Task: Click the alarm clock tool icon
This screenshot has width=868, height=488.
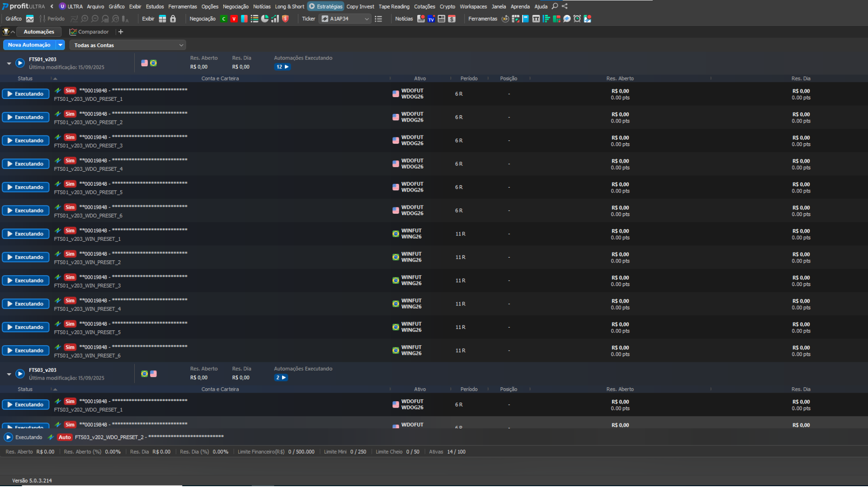Action: [x=577, y=19]
